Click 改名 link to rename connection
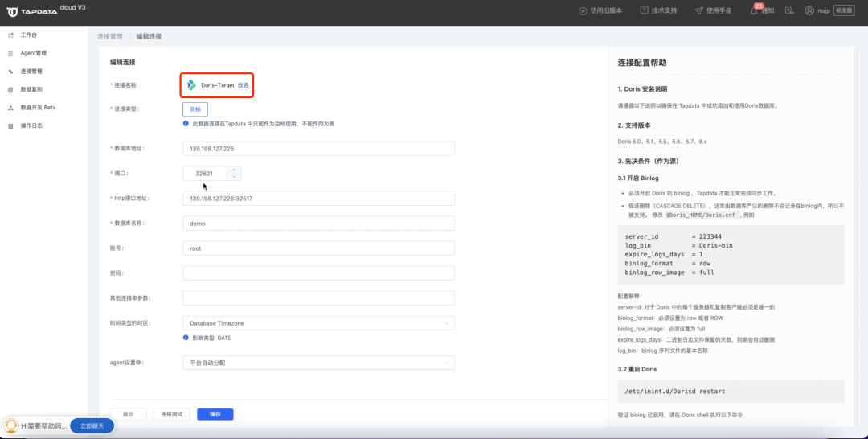 coord(243,85)
